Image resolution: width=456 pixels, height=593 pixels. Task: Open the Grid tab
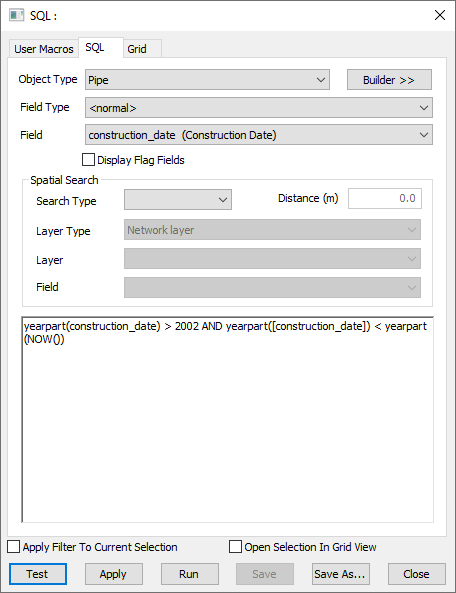(x=142, y=49)
